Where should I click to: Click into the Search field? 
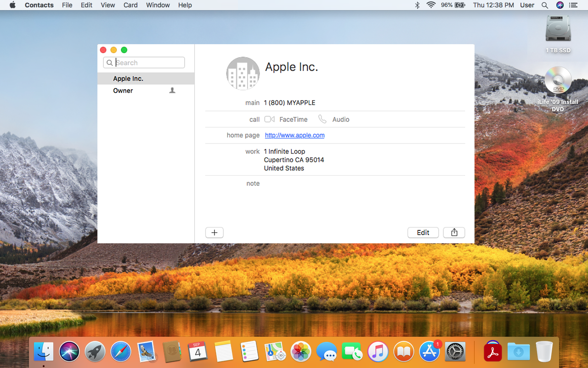coord(144,63)
